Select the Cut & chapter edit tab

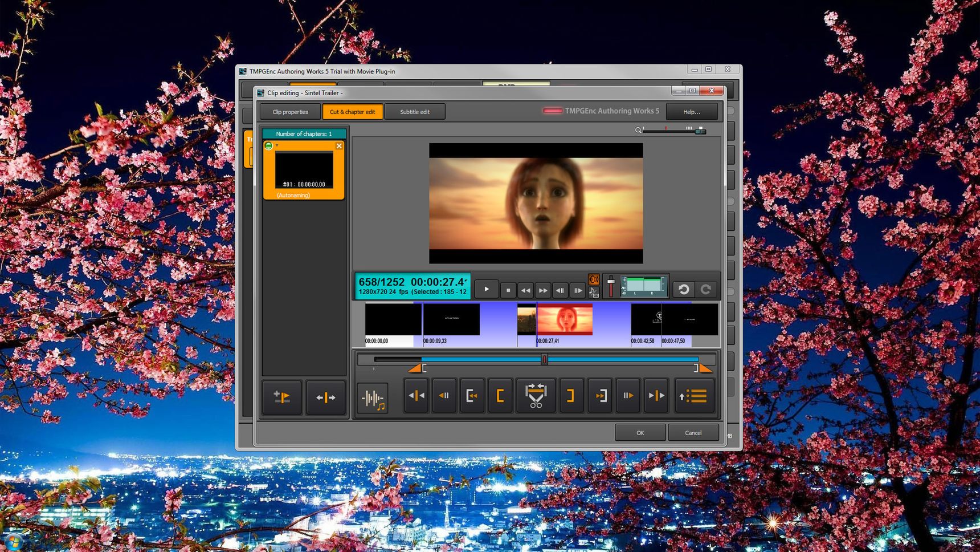[352, 112]
